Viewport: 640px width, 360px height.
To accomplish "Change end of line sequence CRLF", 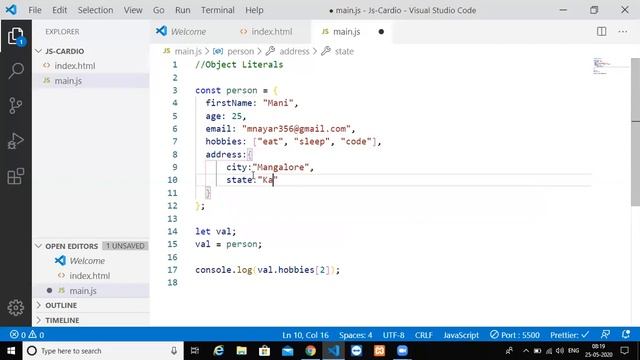I will point(423,335).
